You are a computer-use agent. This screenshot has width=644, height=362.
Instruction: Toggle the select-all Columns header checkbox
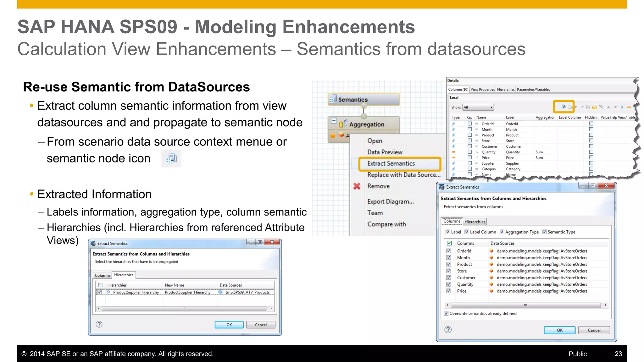coord(449,243)
